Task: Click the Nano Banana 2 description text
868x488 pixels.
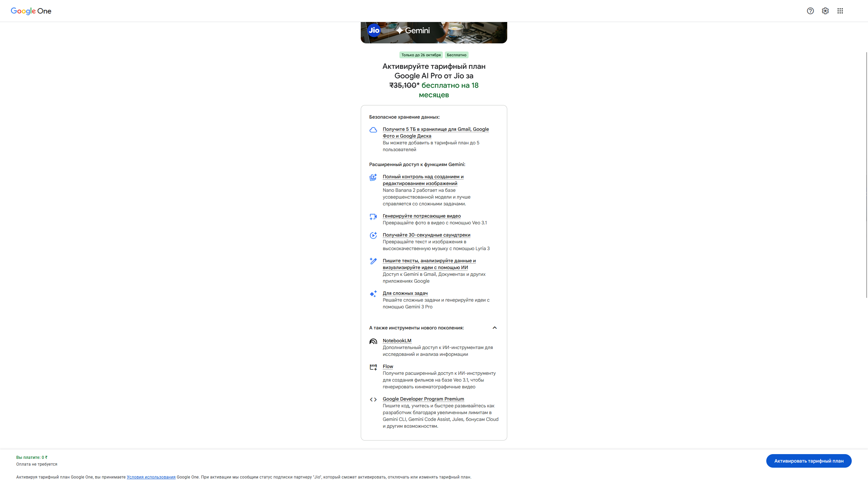Action: 427,197
